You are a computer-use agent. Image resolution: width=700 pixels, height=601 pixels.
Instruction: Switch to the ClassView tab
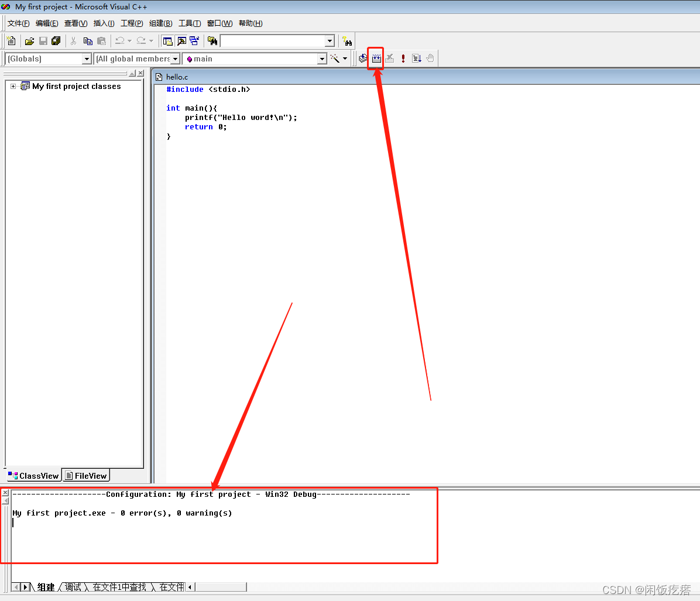pos(34,476)
